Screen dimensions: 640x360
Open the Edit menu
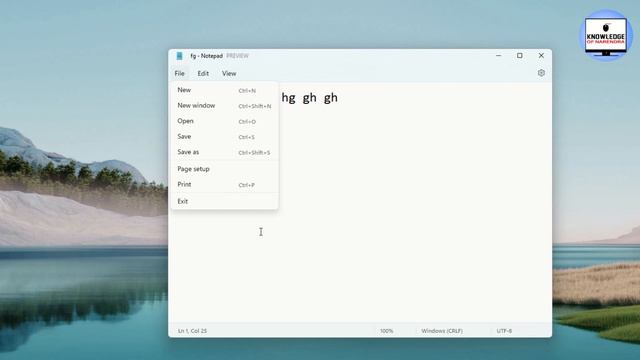point(203,73)
